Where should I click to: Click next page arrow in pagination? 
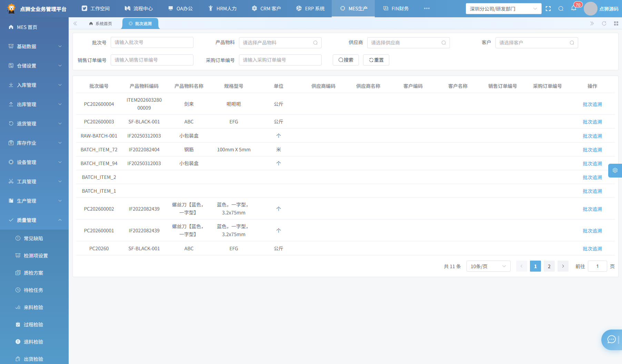coord(563,266)
